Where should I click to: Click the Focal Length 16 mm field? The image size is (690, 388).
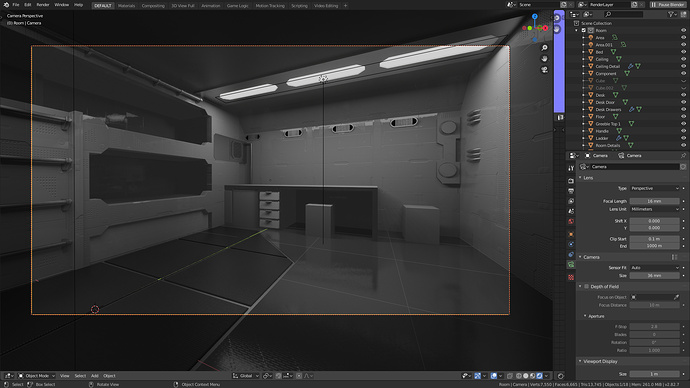click(654, 201)
